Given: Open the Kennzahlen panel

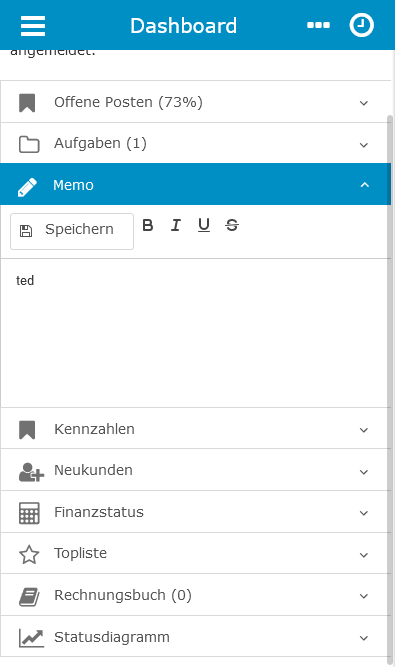Looking at the screenshot, I should point(196,428).
